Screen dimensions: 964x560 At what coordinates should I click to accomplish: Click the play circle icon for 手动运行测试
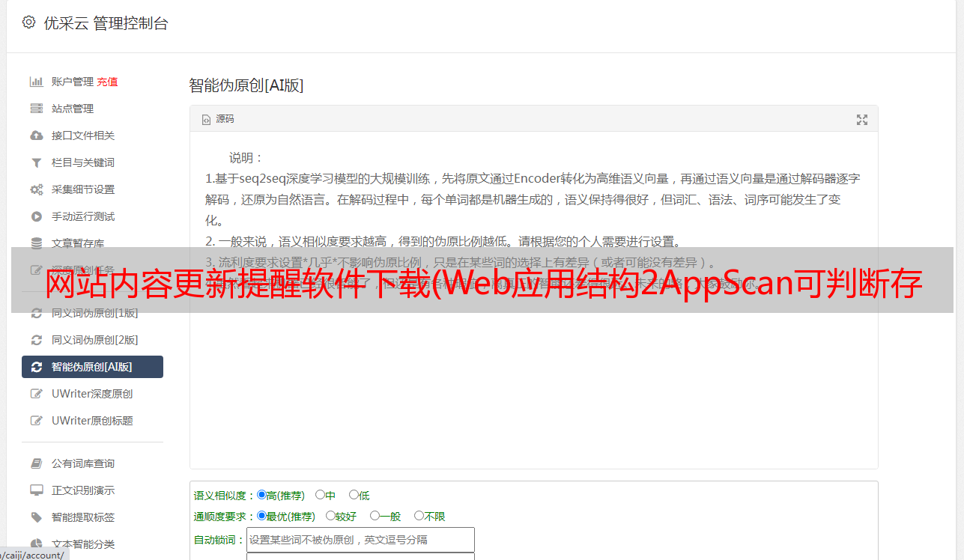(36, 216)
